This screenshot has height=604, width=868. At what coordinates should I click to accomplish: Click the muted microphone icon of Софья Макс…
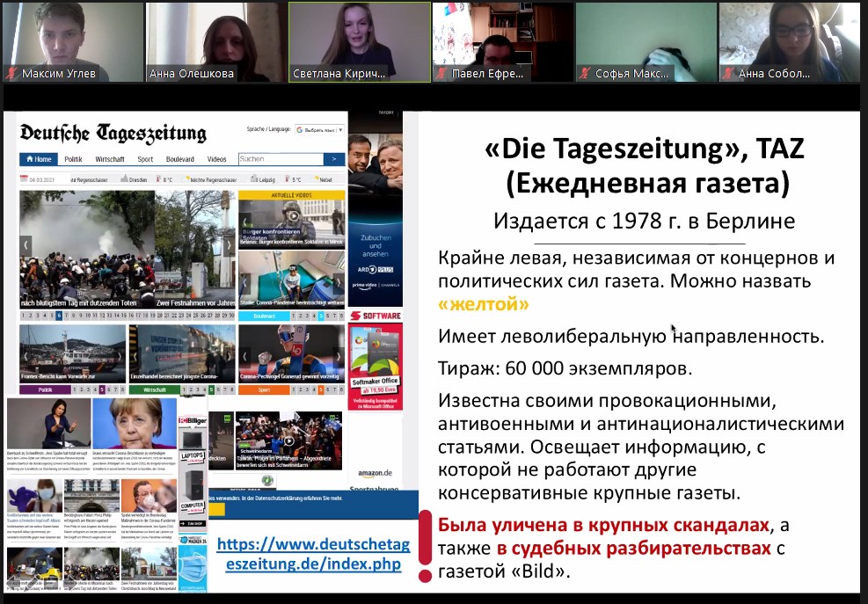click(586, 74)
